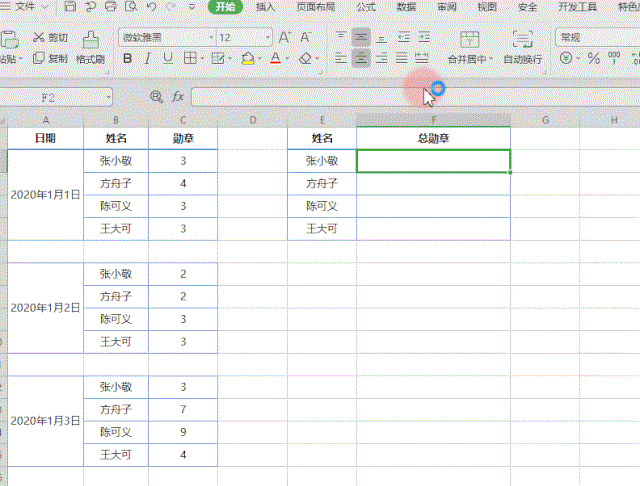Expand the Name Box dropdown for F2

(x=106, y=97)
